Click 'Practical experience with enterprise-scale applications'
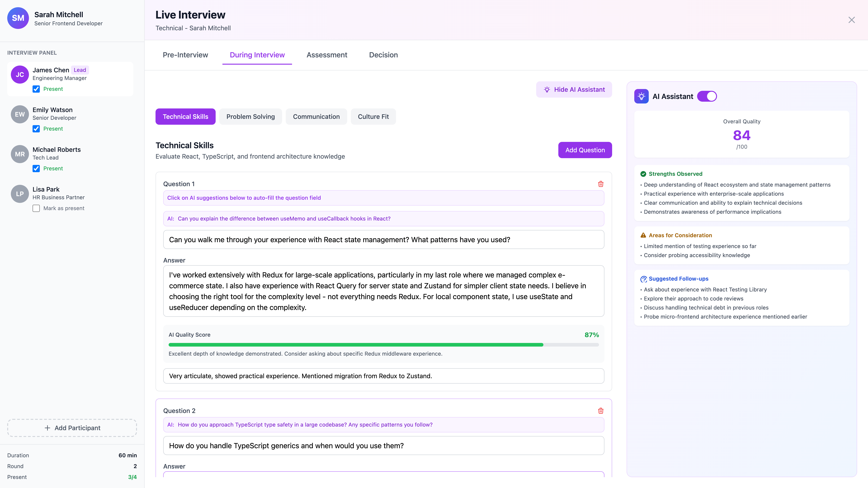Image resolution: width=868 pixels, height=488 pixels. pyautogui.click(x=714, y=194)
